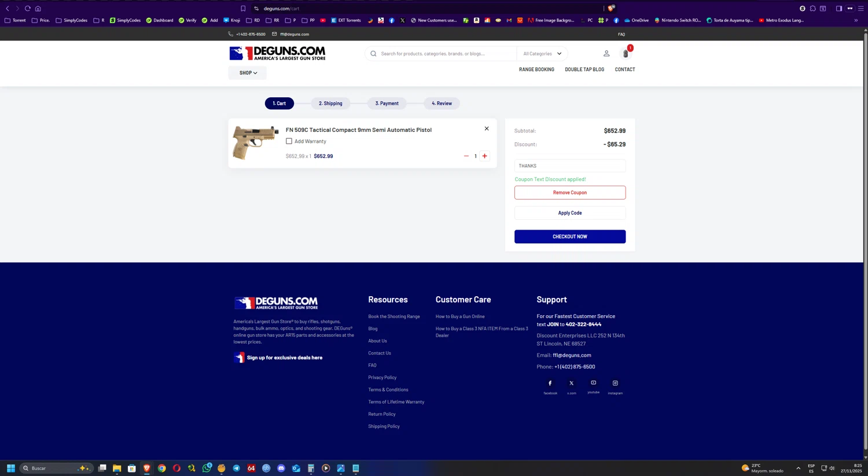Open SimplyCodes bookmark folder

(71, 20)
